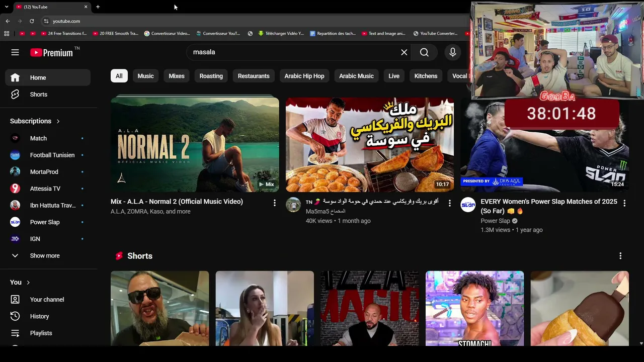This screenshot has height=362, width=644.
Task: Go to Home in the sidebar
Action: [48, 77]
